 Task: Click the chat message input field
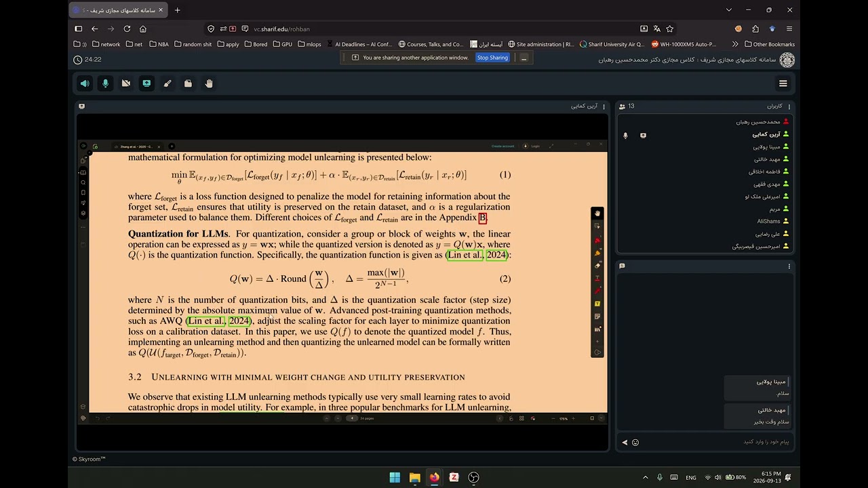[717, 442]
